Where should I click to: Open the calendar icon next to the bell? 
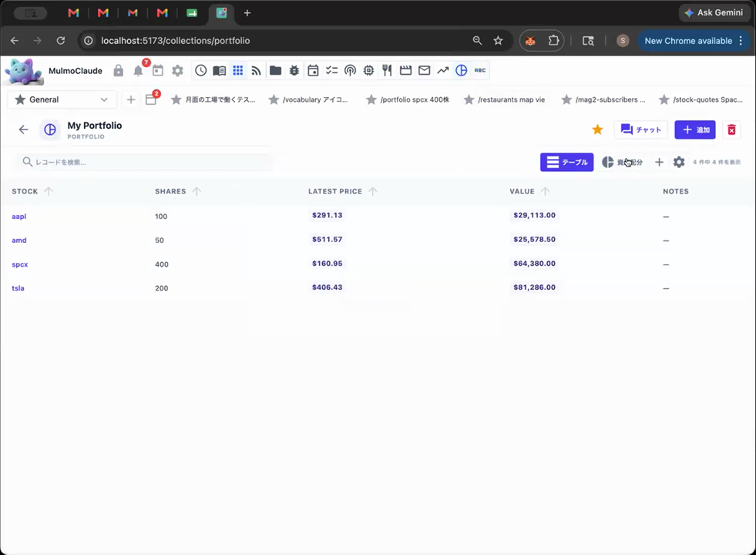tap(158, 70)
